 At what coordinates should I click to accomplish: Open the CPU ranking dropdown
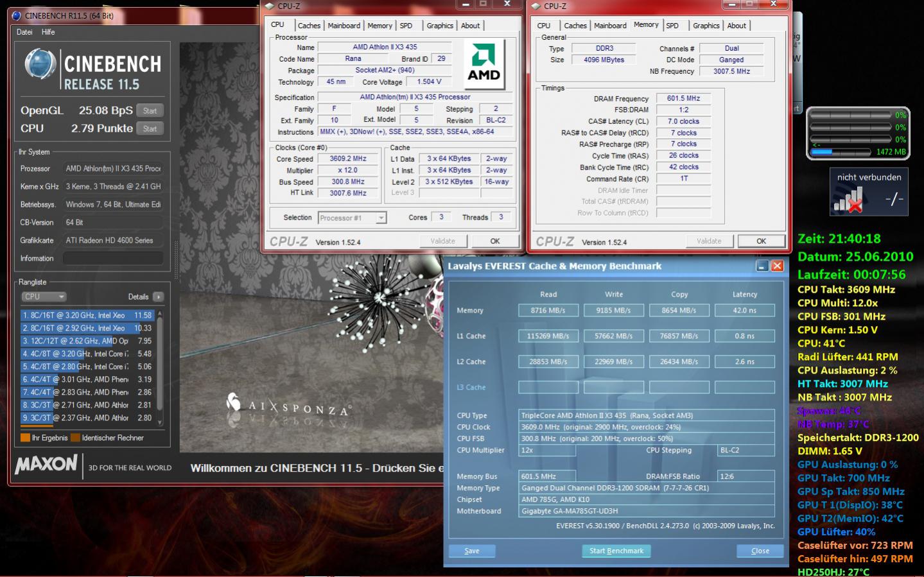(x=44, y=297)
